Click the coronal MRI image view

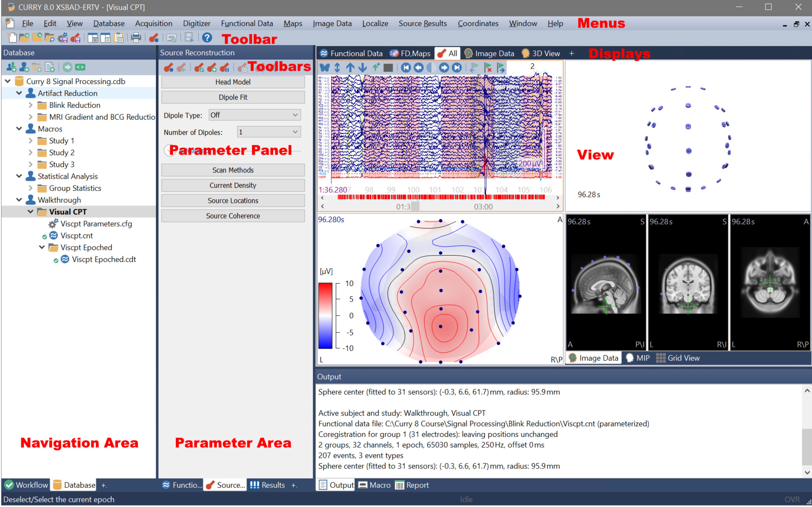coord(688,283)
